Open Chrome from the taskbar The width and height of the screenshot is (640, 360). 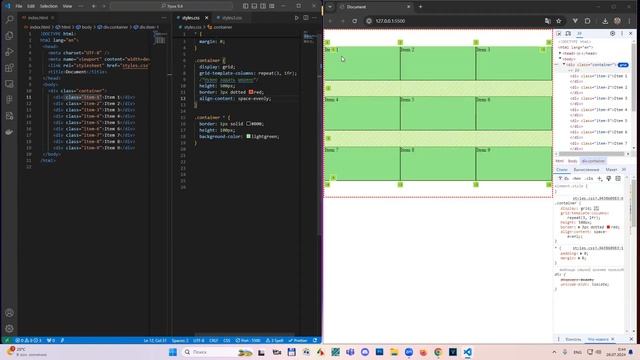tap(438, 352)
